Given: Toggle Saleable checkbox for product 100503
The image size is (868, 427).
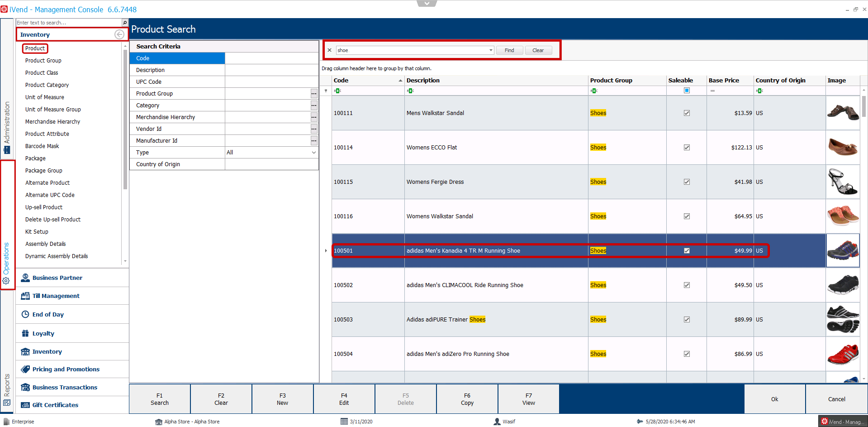Looking at the screenshot, I should [687, 320].
